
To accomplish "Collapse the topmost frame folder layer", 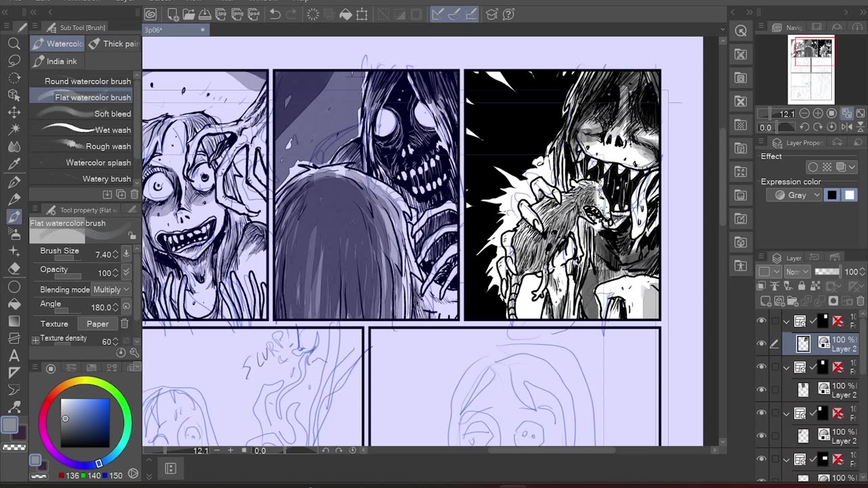I will click(787, 321).
